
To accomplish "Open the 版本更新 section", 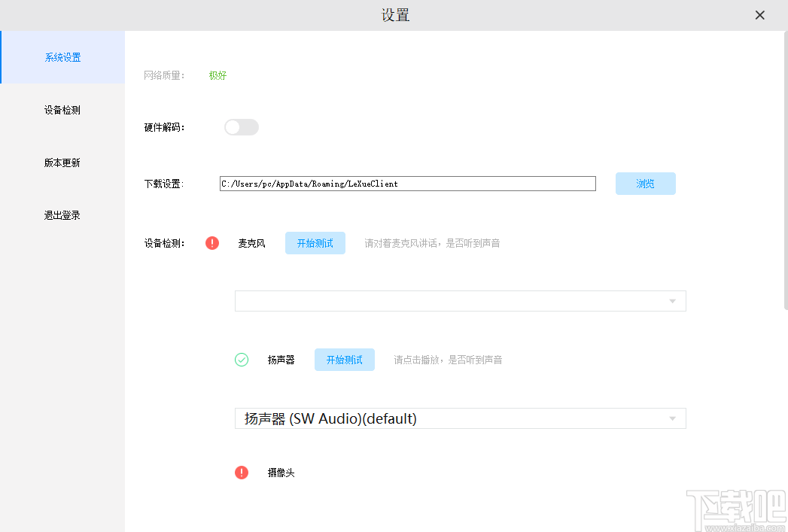I will (62, 162).
